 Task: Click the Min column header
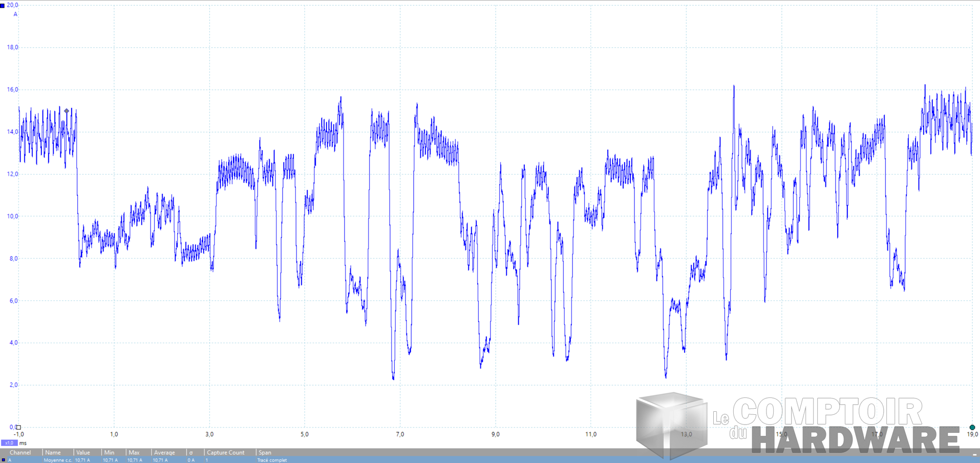click(109, 453)
